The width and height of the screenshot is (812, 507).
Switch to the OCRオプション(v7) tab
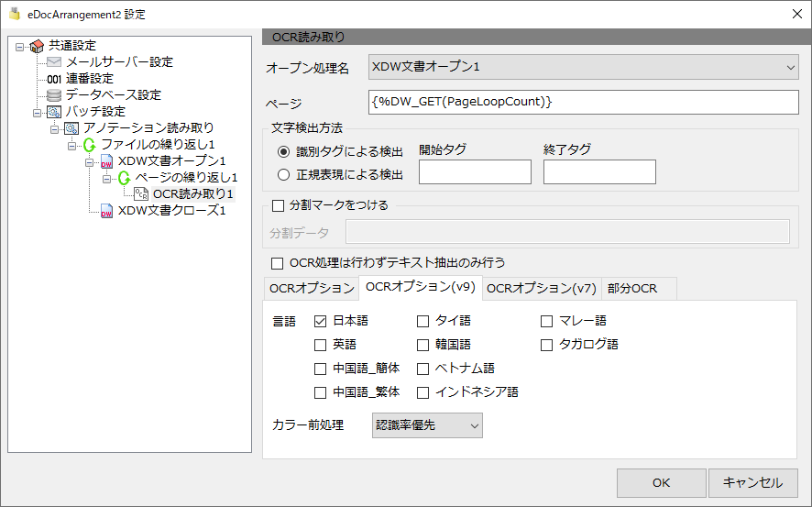point(542,289)
